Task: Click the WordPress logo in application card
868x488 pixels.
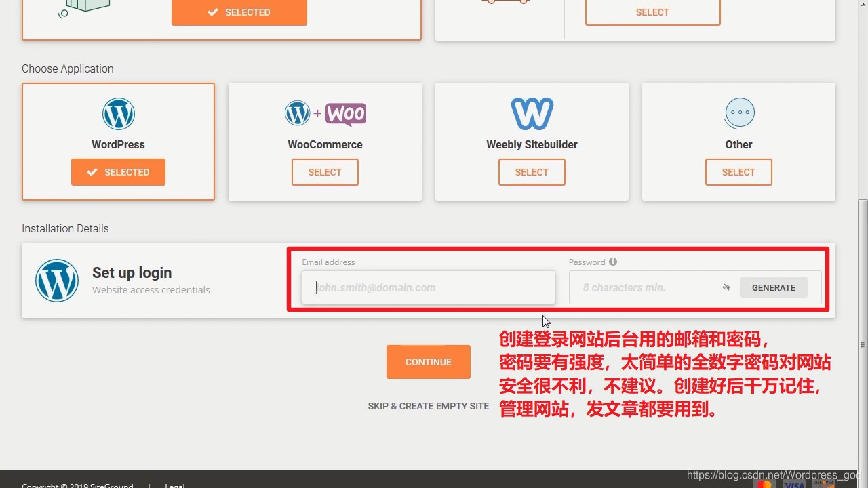Action: coord(119,113)
